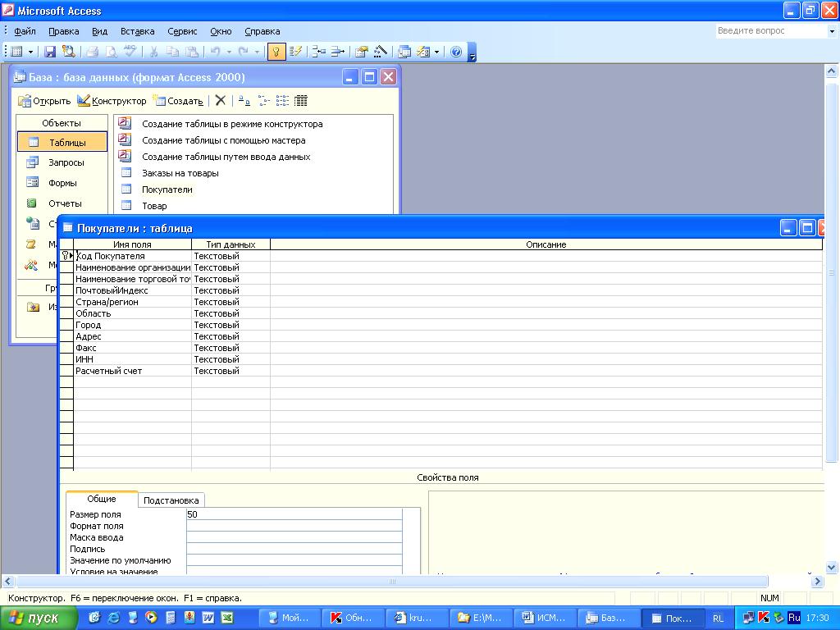The height and width of the screenshot is (630, 840).
Task: Switch База window to details view
Action: click(301, 100)
